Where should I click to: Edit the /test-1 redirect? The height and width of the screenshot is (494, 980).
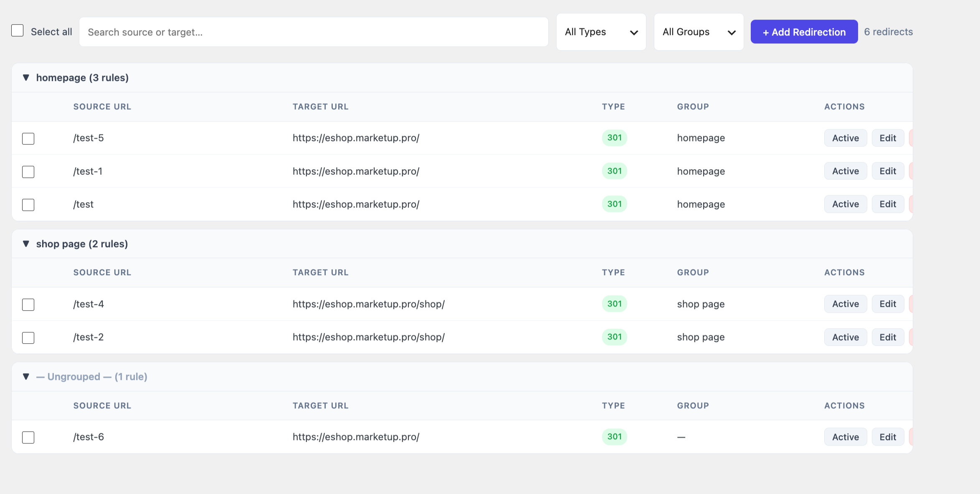(x=888, y=171)
